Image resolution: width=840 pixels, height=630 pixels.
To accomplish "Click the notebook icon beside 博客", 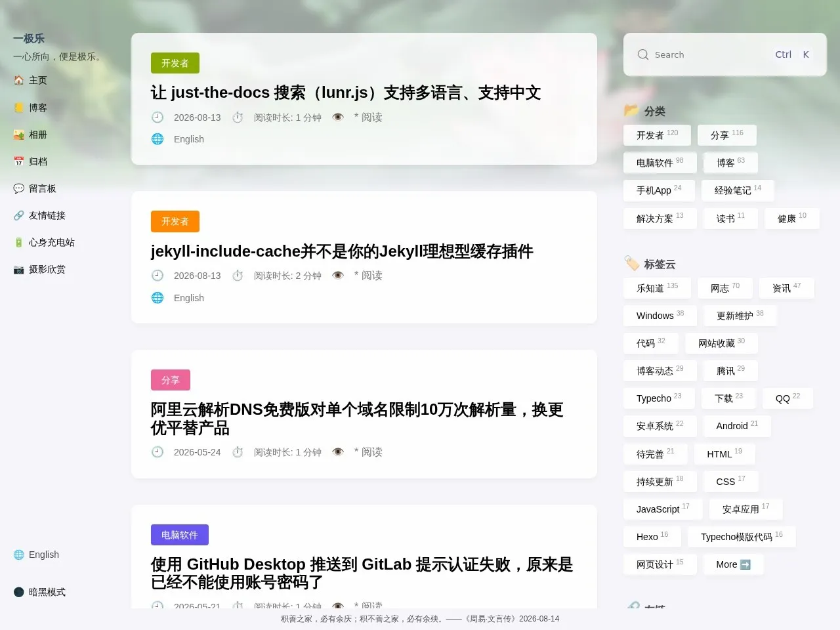I will point(18,108).
